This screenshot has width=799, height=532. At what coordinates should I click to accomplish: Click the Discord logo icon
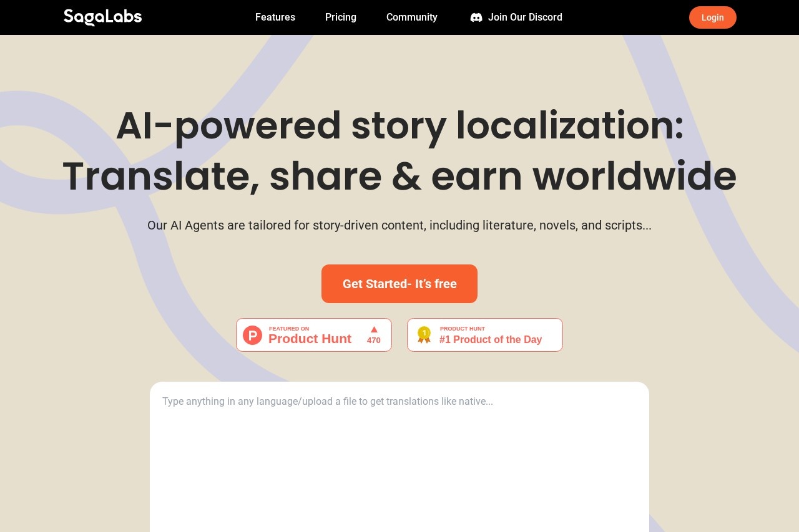476,17
